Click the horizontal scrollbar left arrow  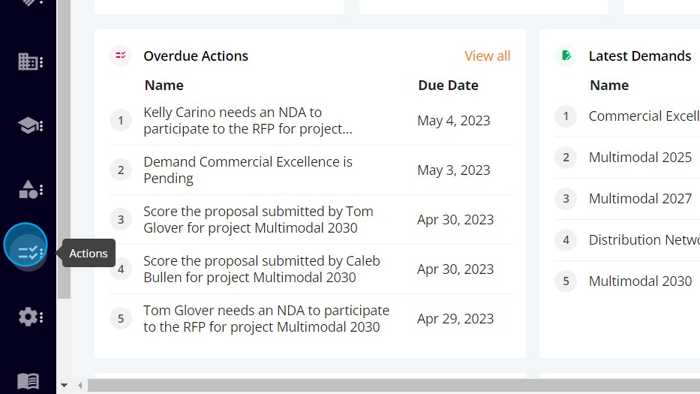point(80,385)
